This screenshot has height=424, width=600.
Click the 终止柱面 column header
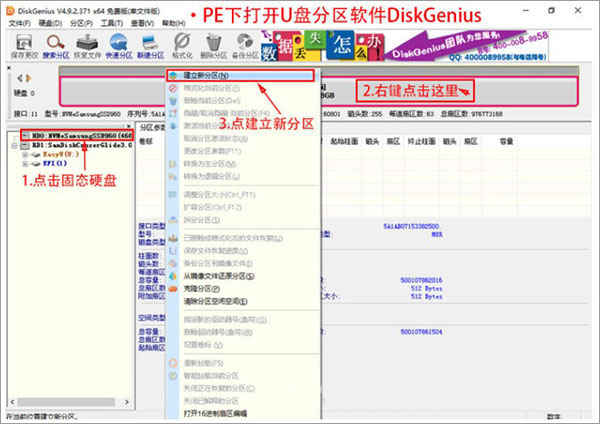[421, 142]
